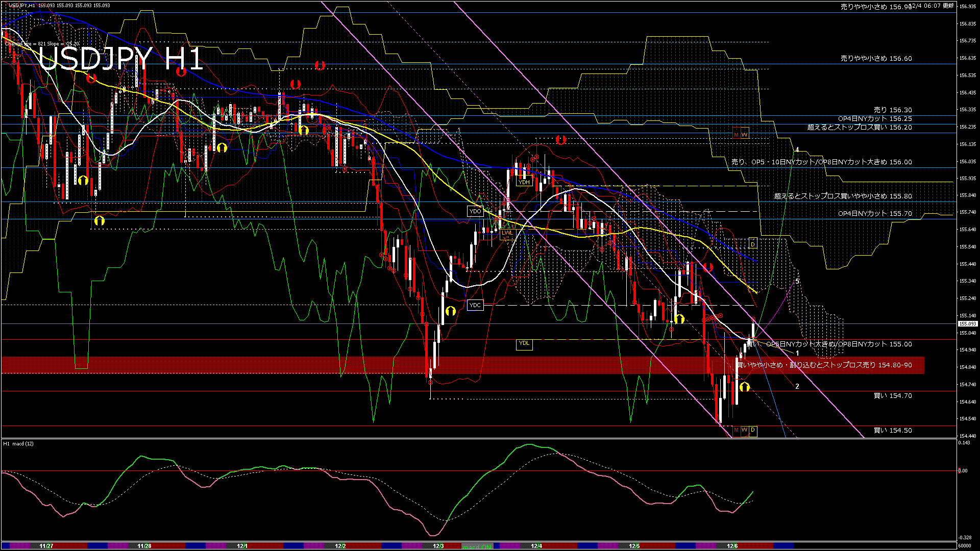Viewport: 980px width, 551px height.
Task: Toggle the W weekly pivot box
Action: click(745, 431)
